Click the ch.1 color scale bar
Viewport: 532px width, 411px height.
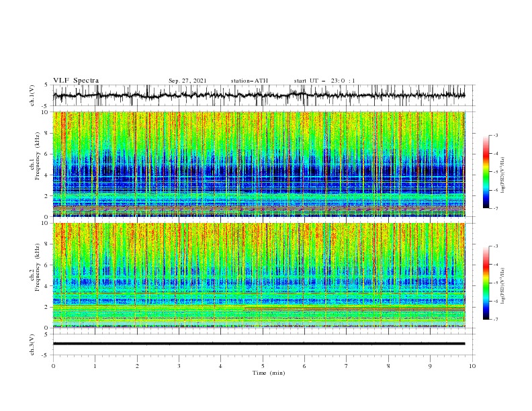486,172
